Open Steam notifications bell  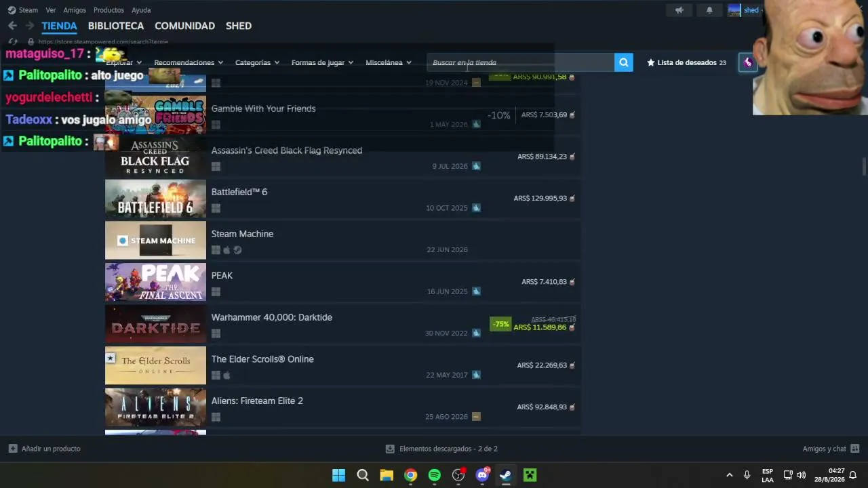point(709,10)
